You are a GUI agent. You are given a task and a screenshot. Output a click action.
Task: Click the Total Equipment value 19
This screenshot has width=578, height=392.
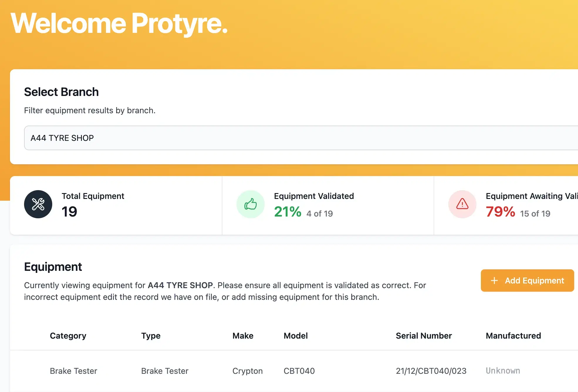70,212
